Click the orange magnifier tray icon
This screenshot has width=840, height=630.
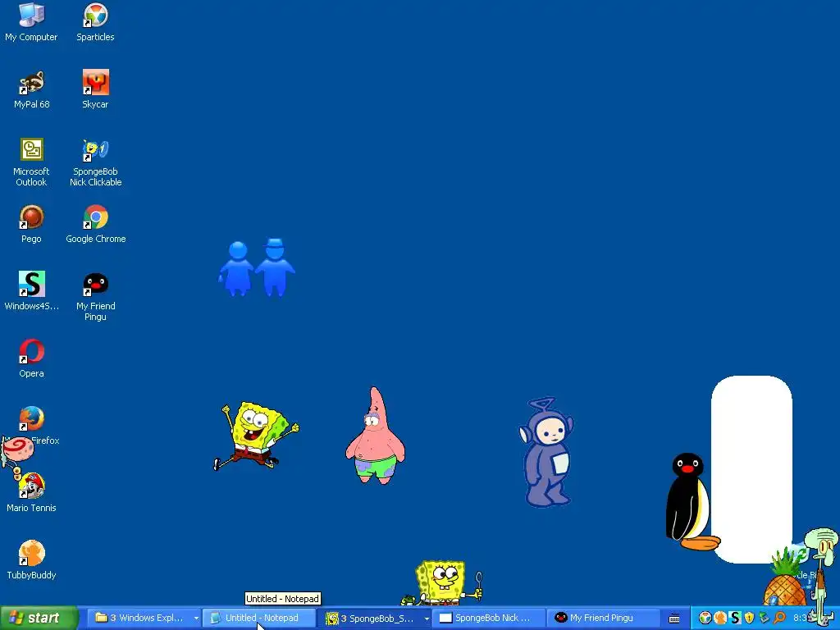click(x=779, y=619)
